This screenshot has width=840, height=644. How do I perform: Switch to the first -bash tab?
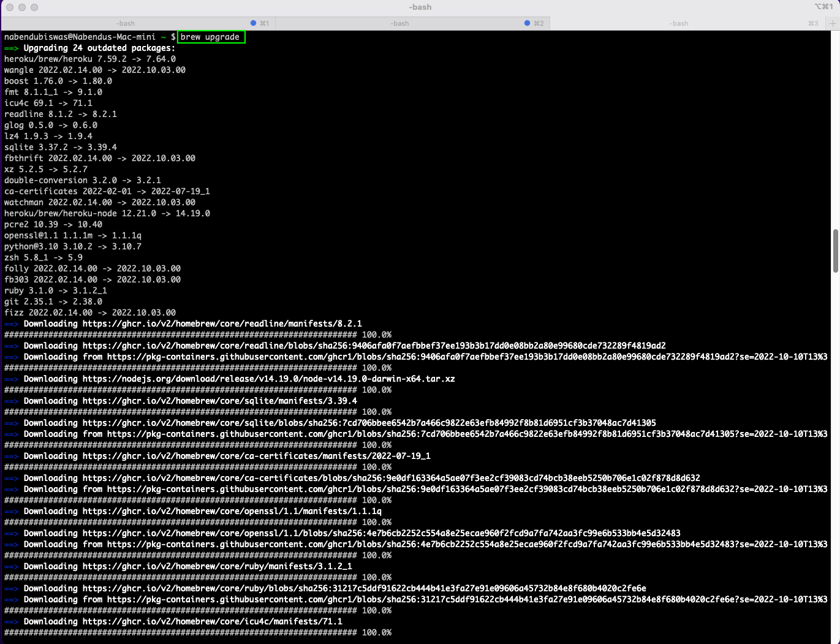(x=126, y=23)
